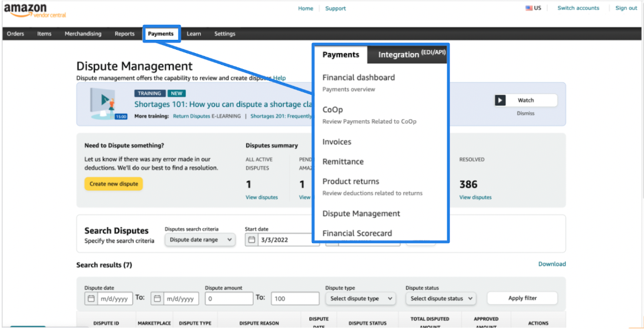This screenshot has height=329, width=644.
Task: Click the Resolved count 386
Action: pos(468,184)
